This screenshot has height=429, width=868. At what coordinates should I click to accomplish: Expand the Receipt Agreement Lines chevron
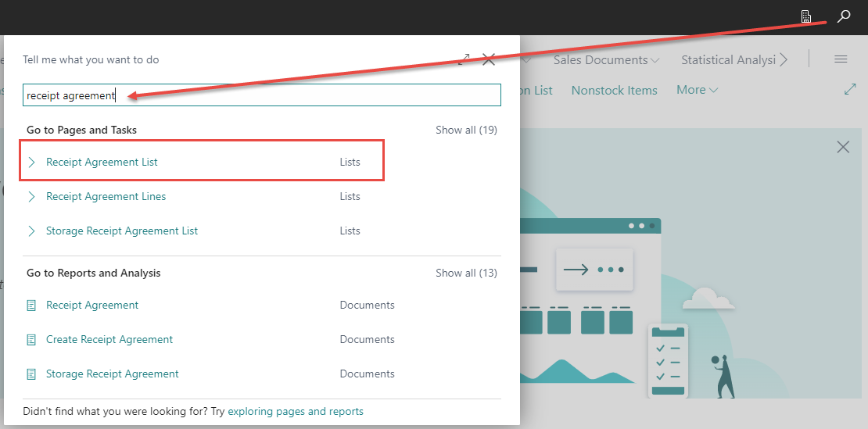(32, 197)
